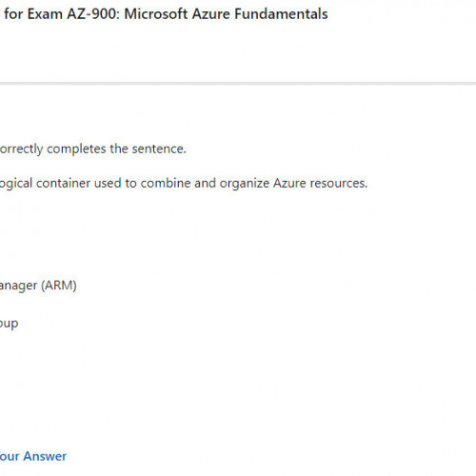Click 'Azure resources.' at sentence end
Screen dimensions: 476x476
coord(320,183)
